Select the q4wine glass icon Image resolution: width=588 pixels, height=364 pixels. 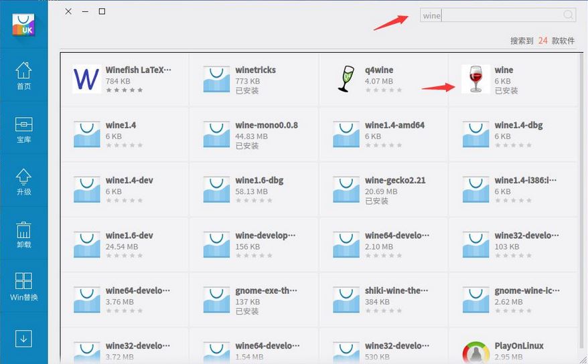346,79
